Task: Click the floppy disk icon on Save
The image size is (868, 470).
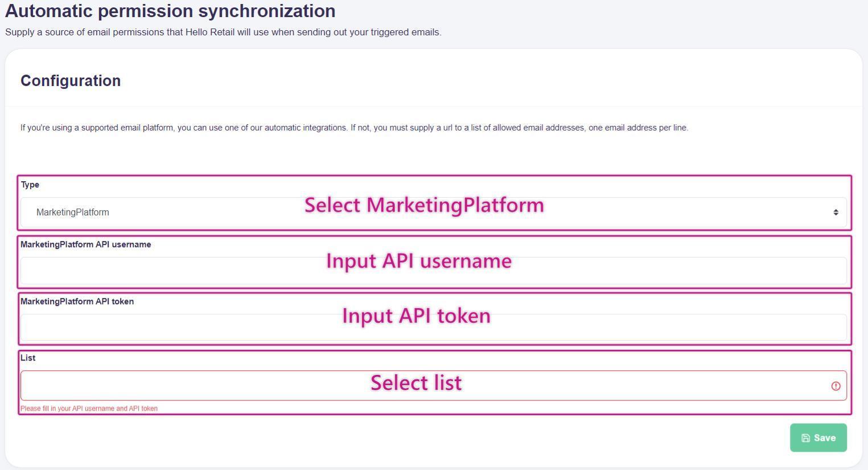Action: 805,438
